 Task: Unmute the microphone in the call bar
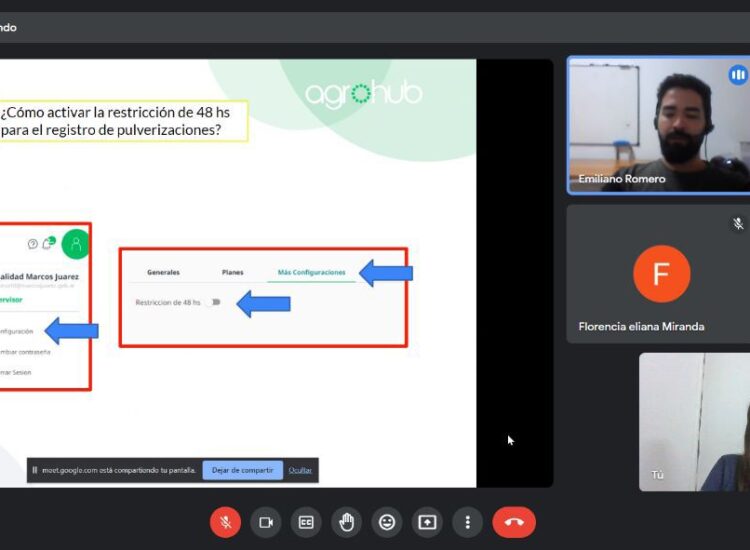pyautogui.click(x=225, y=522)
